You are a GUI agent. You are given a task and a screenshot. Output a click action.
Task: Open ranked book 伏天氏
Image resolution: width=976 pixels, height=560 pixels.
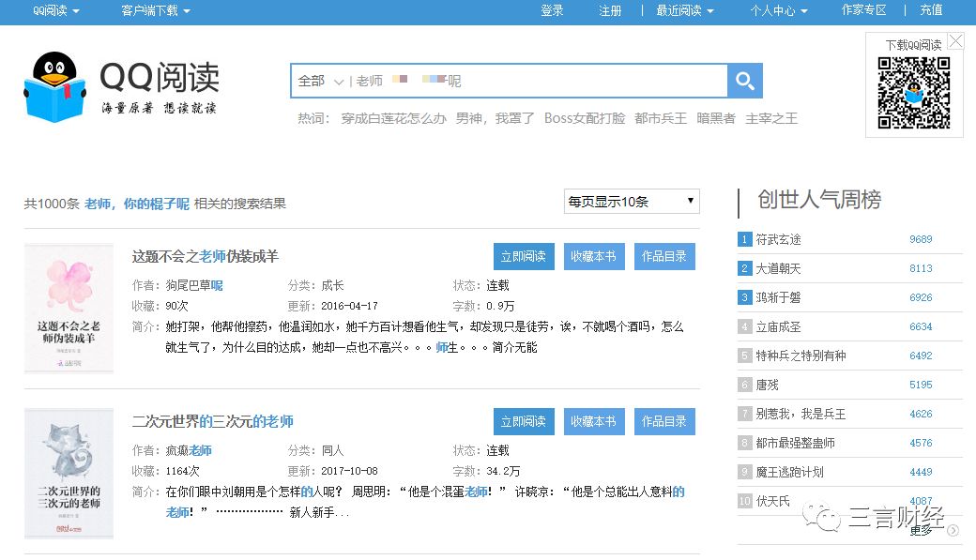coord(772,501)
